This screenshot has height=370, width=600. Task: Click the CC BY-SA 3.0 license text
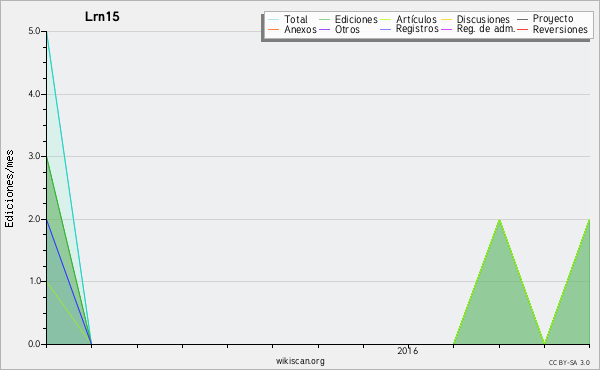569,362
